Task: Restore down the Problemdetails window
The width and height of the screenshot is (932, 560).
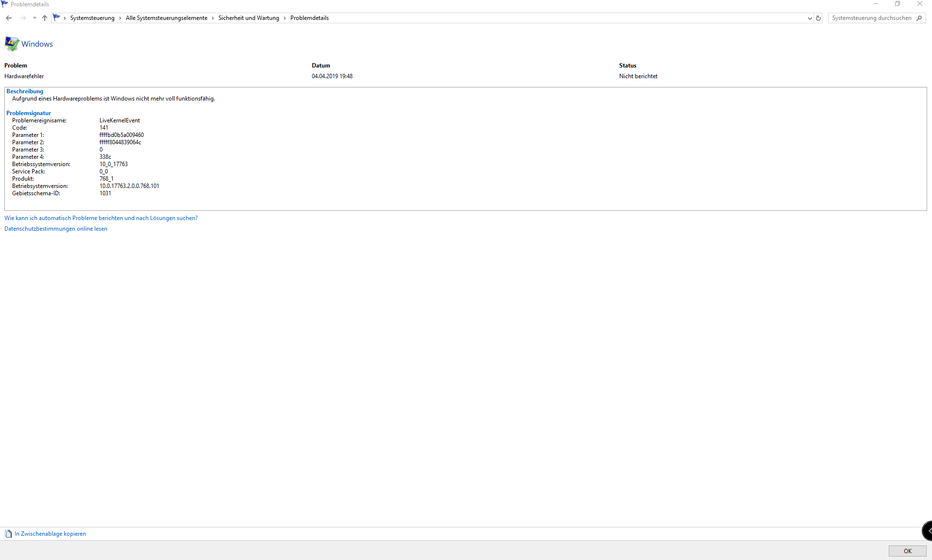Action: coord(898,4)
